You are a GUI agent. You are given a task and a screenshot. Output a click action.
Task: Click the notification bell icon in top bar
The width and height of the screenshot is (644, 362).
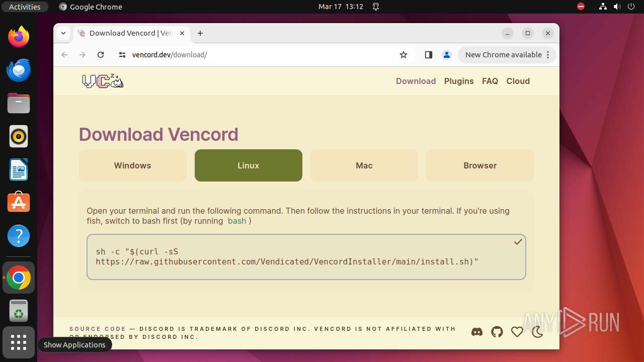coord(375,7)
